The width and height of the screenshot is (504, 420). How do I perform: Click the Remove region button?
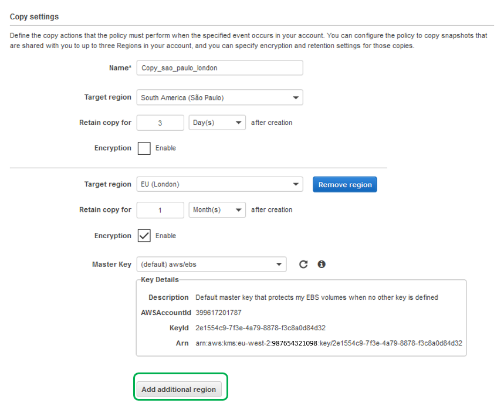(x=344, y=184)
